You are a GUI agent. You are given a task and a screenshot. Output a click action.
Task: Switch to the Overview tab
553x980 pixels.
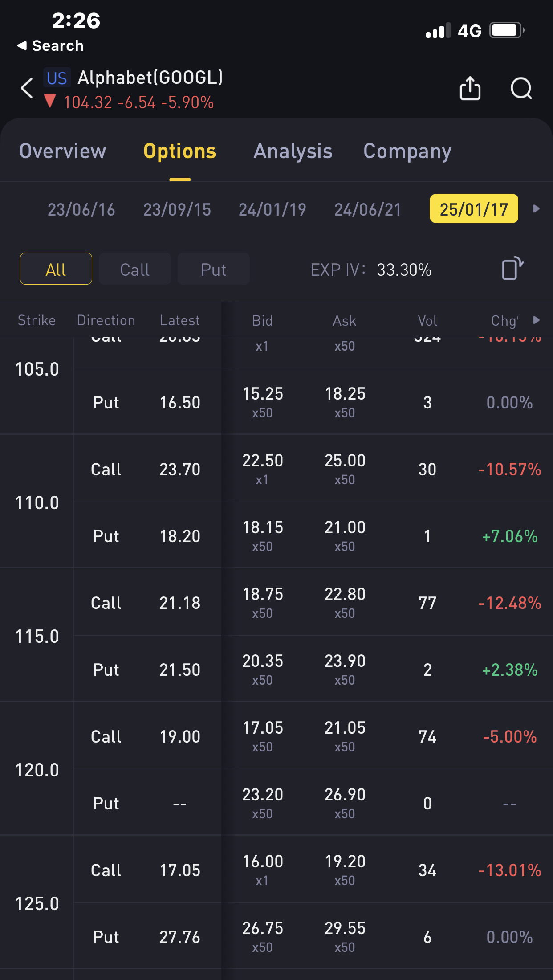[63, 151]
